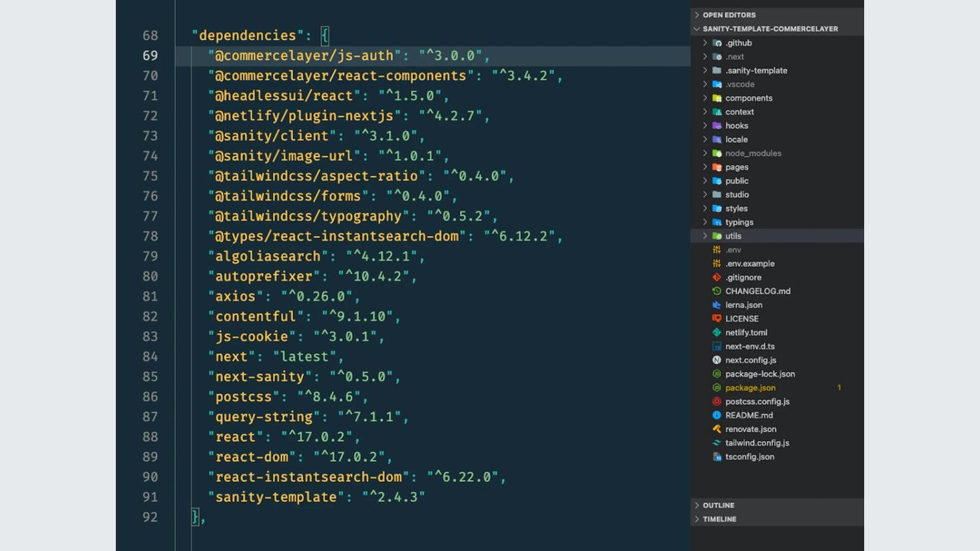980x551 pixels.
Task: Select the public folder label
Action: (737, 181)
